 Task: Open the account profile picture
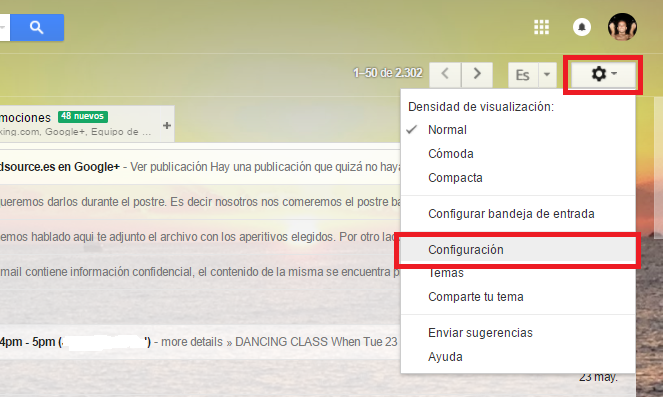[x=622, y=27]
